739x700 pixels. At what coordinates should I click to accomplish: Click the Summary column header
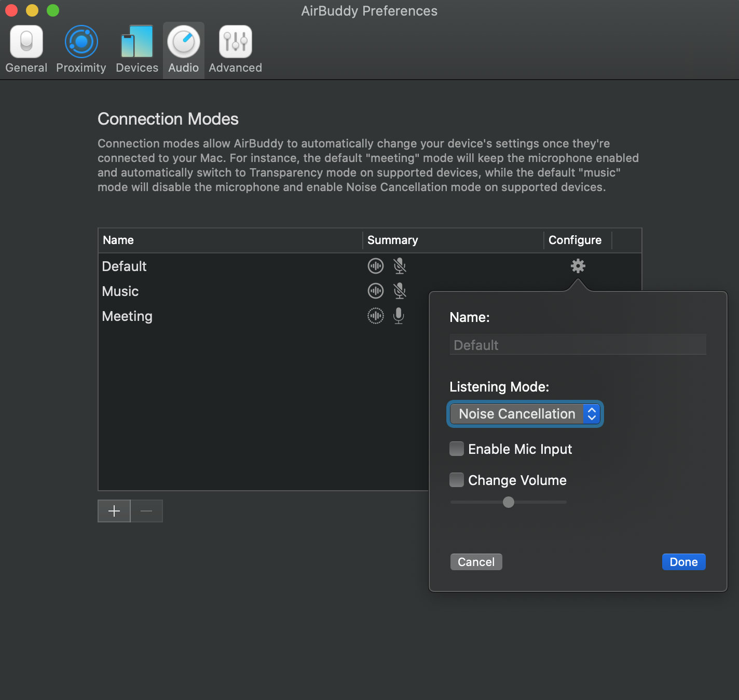pos(453,240)
